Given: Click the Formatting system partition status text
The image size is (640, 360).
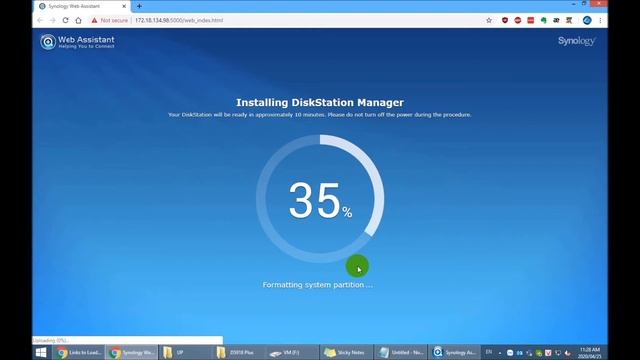Looking at the screenshot, I should pyautogui.click(x=318, y=285).
